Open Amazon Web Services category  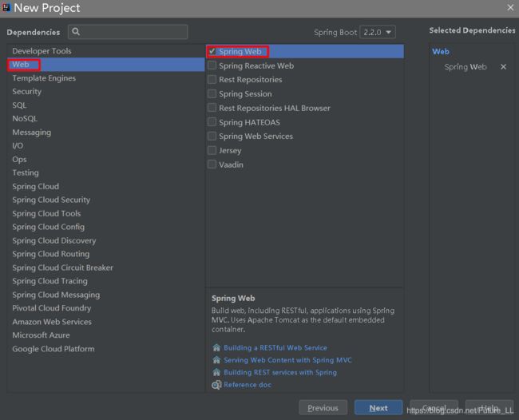(x=106, y=322)
